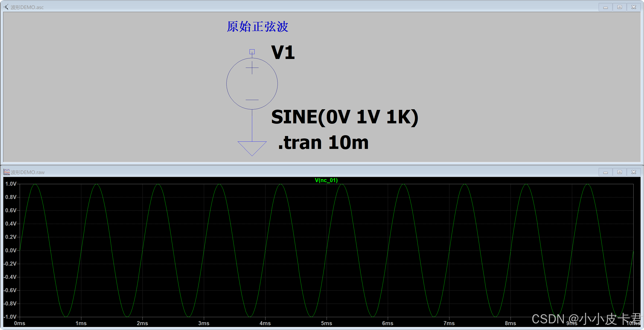
Task: Maximize the 波形DEMO.asc schematic window
Action: (619, 7)
